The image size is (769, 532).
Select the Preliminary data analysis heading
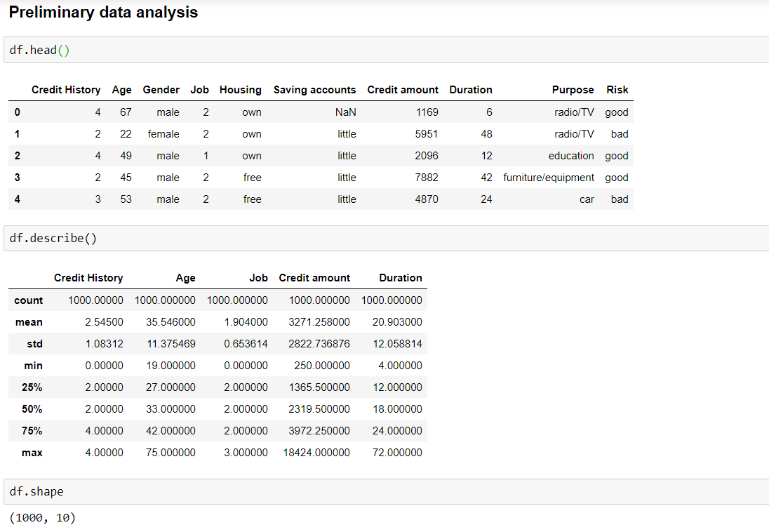103,12
